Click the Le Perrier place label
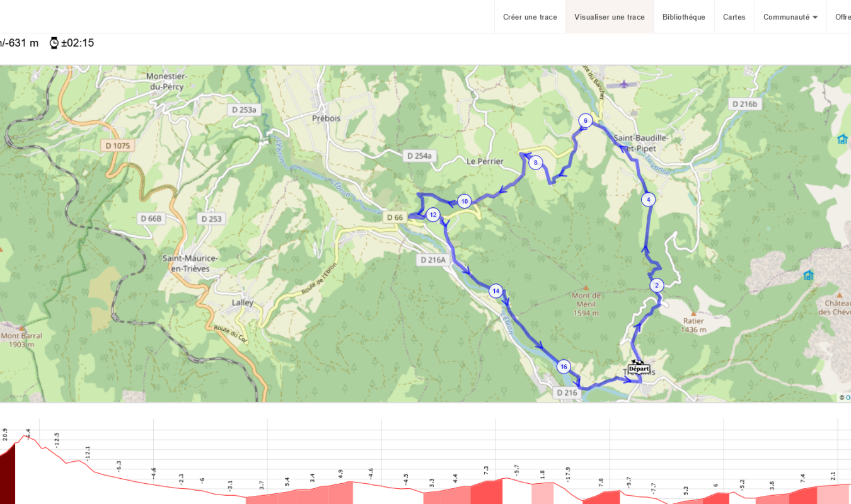 point(485,161)
